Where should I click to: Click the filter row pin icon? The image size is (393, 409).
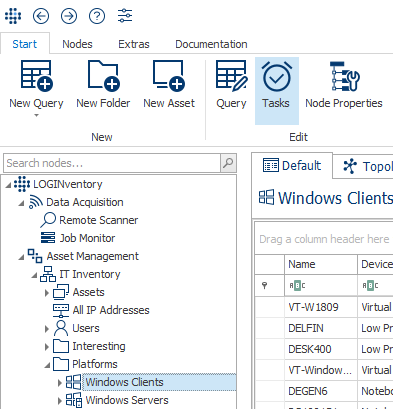(x=265, y=285)
